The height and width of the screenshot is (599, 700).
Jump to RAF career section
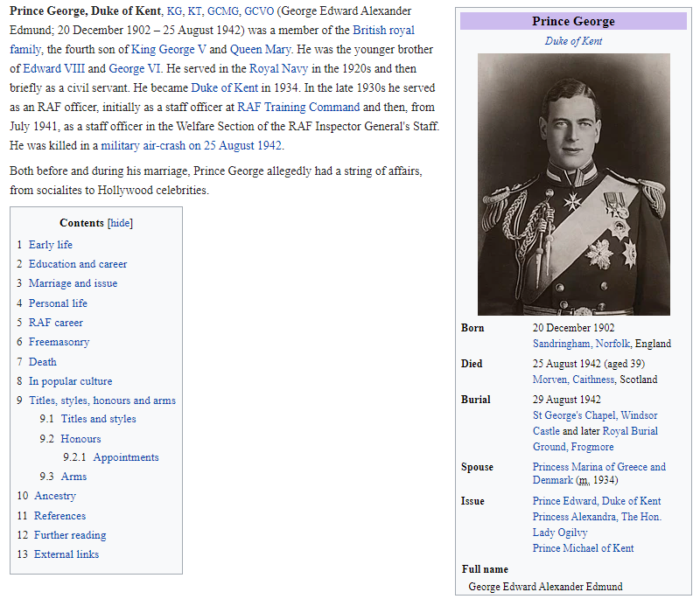click(x=56, y=323)
